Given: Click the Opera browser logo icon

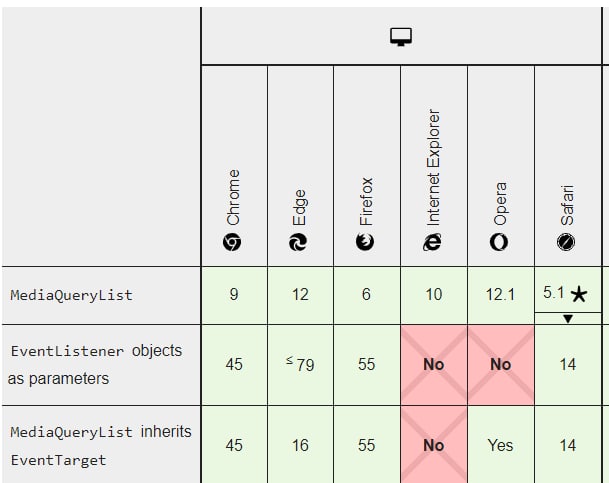Looking at the screenshot, I should pos(500,242).
